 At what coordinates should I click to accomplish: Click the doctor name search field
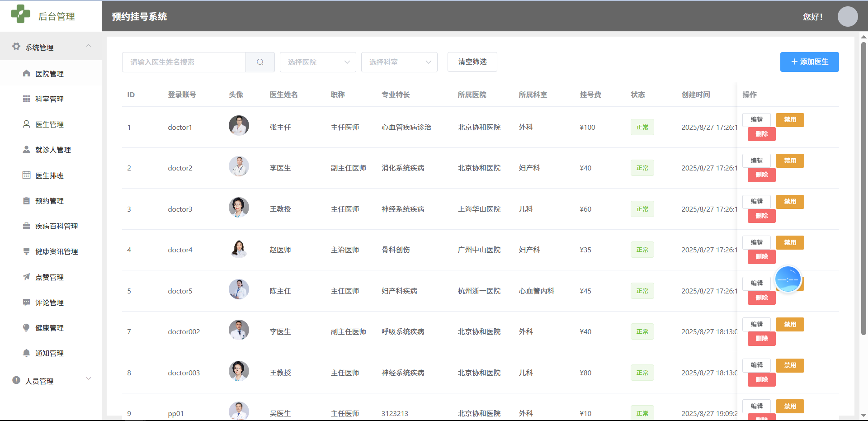click(x=184, y=62)
